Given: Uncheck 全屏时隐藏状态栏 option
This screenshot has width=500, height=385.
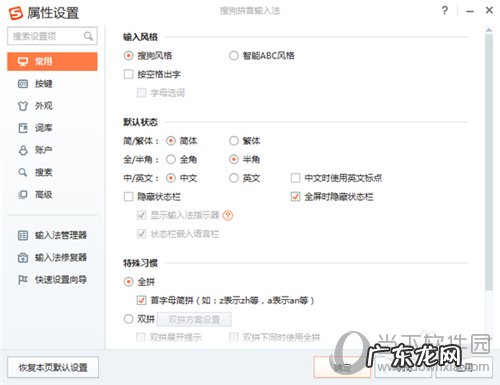Looking at the screenshot, I should coord(295,197).
